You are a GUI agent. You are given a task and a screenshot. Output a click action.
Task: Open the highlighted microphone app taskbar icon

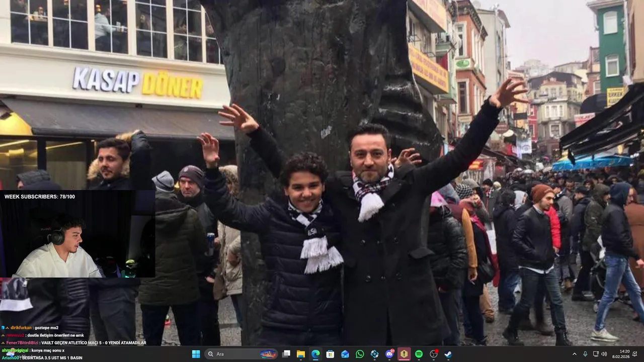pos(404,354)
